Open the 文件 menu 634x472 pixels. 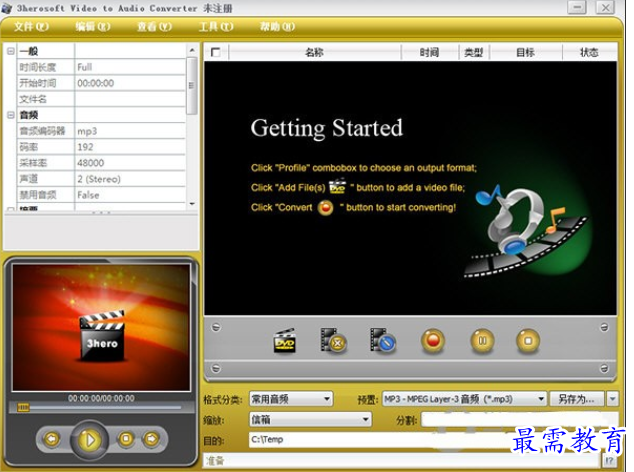tap(31, 27)
